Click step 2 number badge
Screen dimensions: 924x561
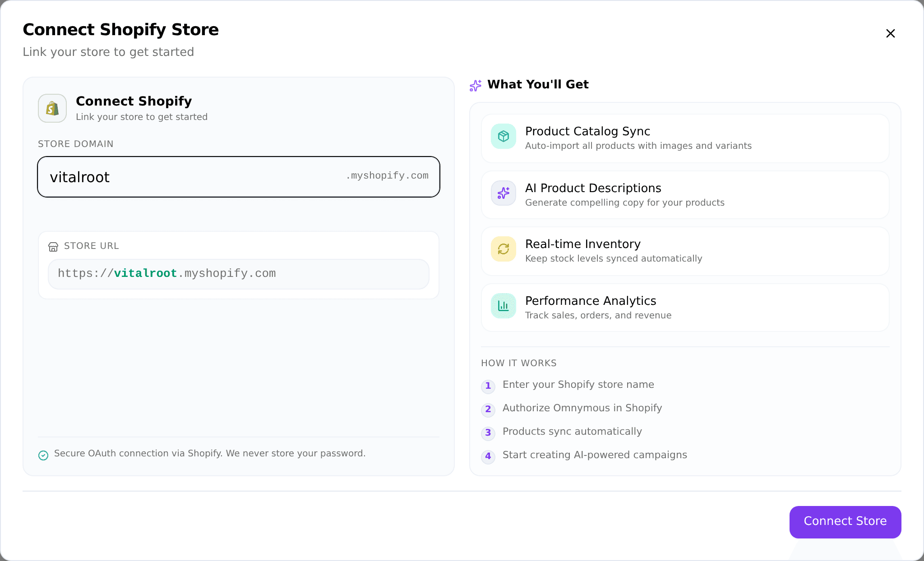(488, 409)
